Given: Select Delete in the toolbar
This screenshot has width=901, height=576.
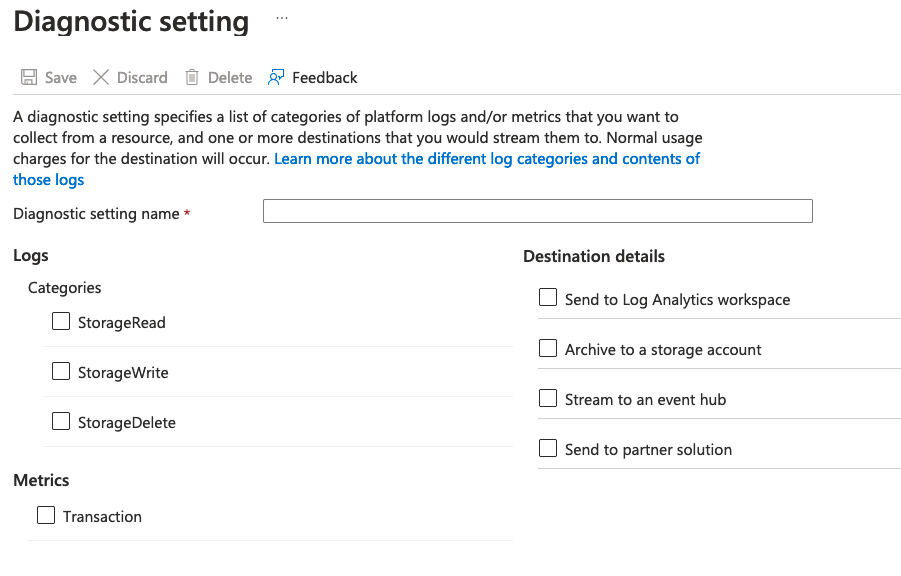Looking at the screenshot, I should 228,77.
